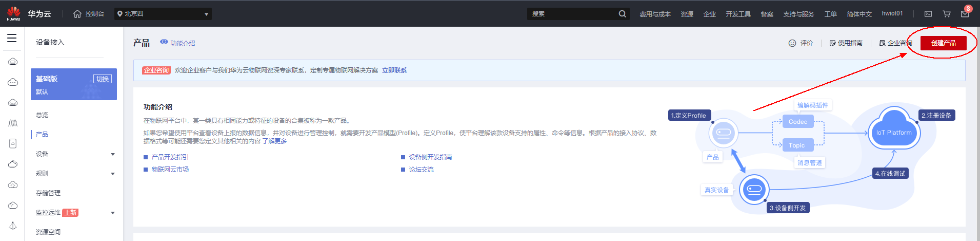The height and width of the screenshot is (241, 980).
Task: Open 使用指南 with the document icon
Action: [846, 43]
